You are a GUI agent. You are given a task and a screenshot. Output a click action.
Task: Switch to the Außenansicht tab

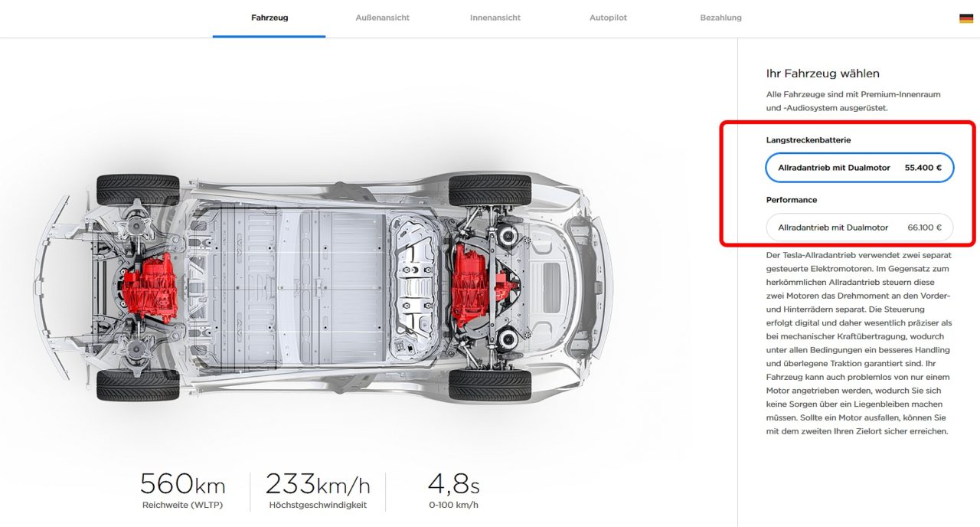[382, 18]
